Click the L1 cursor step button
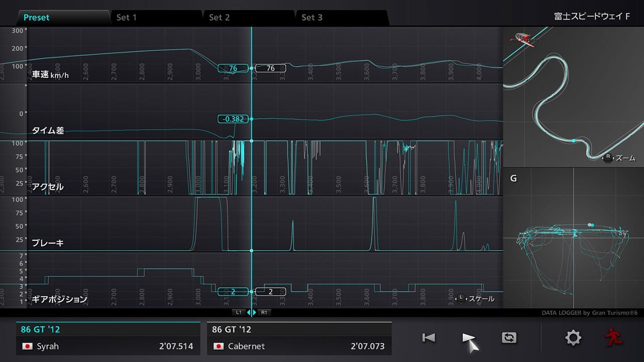Viewport: 644px width, 362px height. (x=239, y=312)
